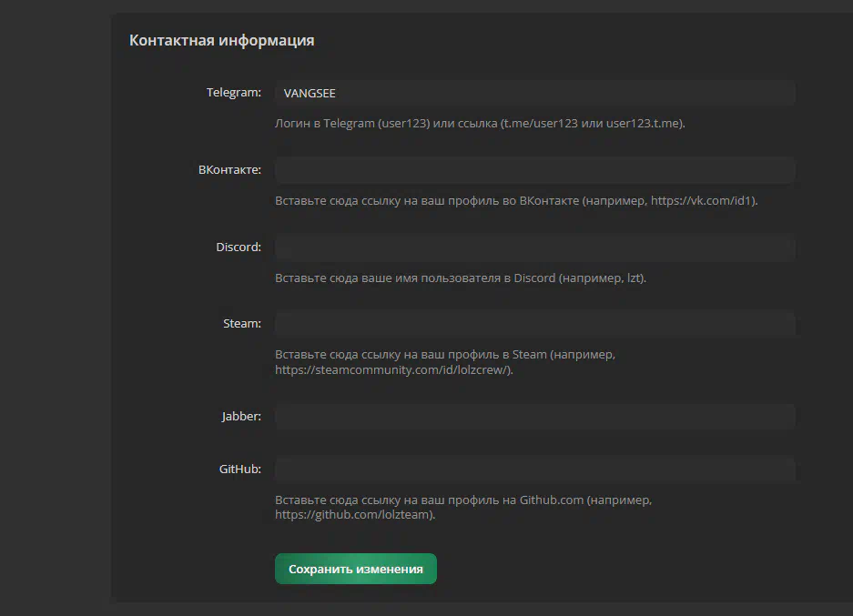The height and width of the screenshot is (616, 853).
Task: Click the Discord username hint text
Action: [461, 278]
